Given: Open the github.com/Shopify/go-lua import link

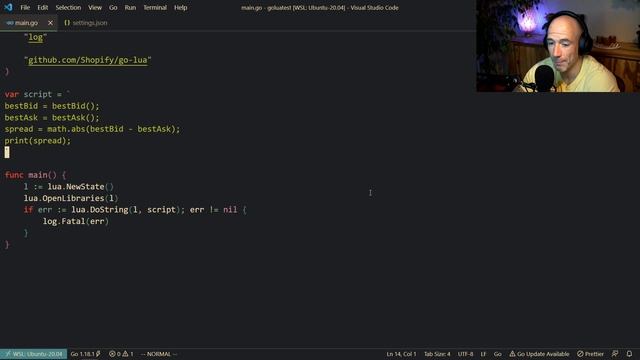Looking at the screenshot, I should (87, 60).
